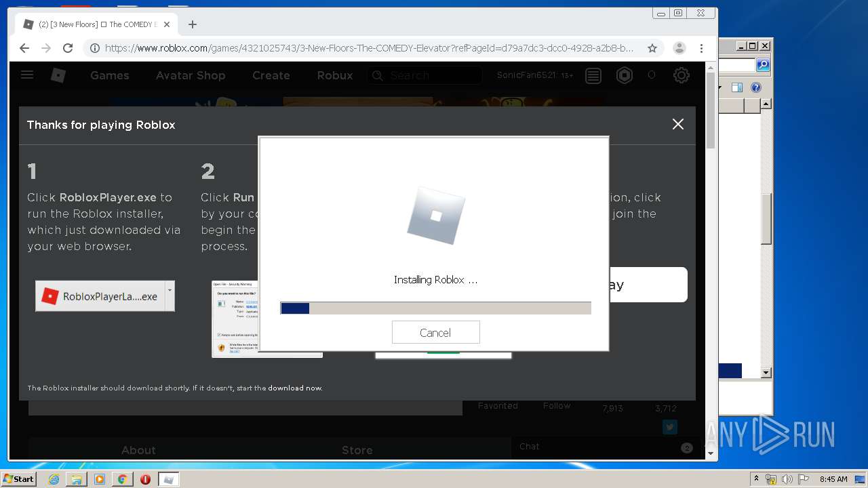Screen dimensions: 868x488
Task: Reload the Roblox page
Action: click(x=68, y=48)
